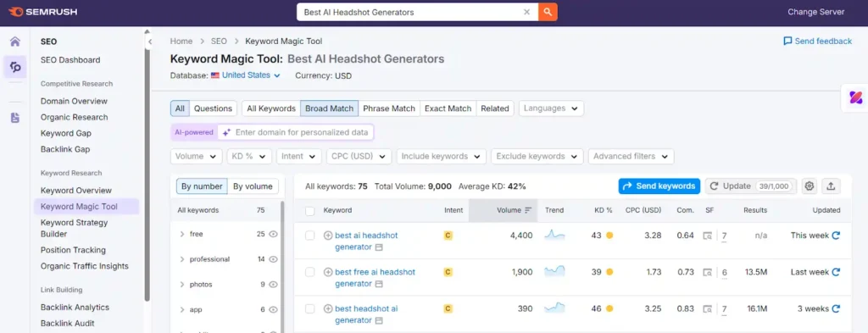Open the Exclude keywords dropdown
Screen dimensions: 868x333
(537, 157)
